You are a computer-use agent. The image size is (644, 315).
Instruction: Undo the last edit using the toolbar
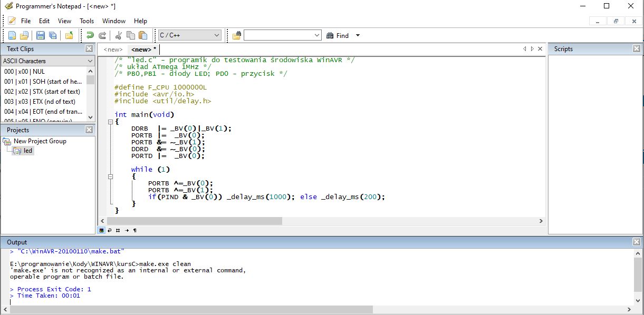pos(90,35)
